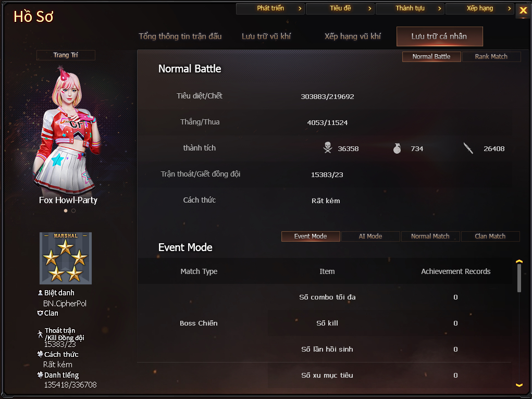This screenshot has width=532, height=399.
Task: Click the scroll down arrow of records list
Action: tap(519, 385)
